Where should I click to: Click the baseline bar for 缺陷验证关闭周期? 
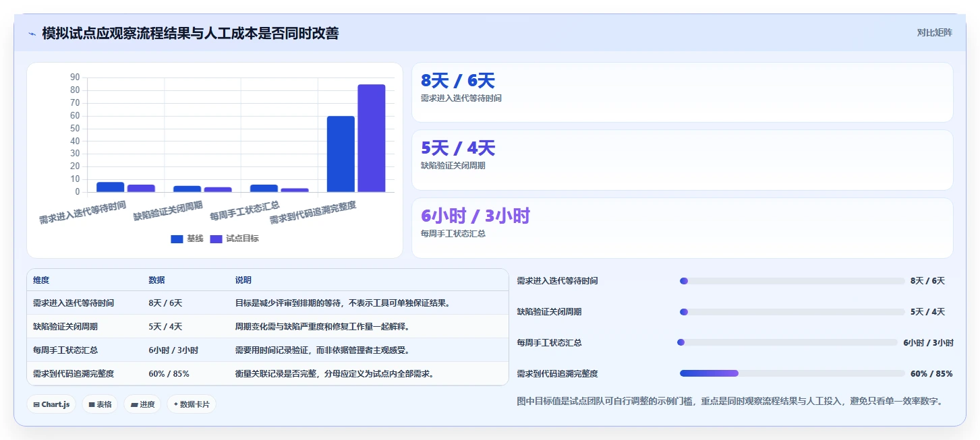point(187,189)
